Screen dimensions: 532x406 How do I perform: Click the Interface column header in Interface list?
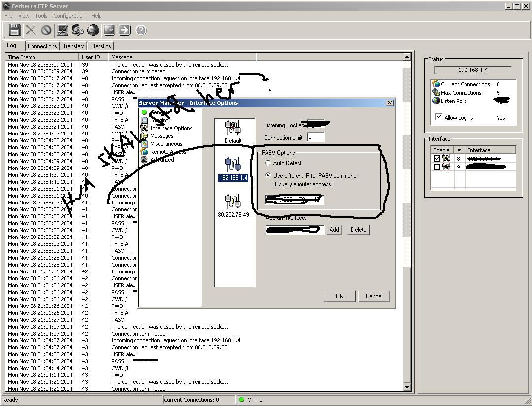(x=491, y=150)
